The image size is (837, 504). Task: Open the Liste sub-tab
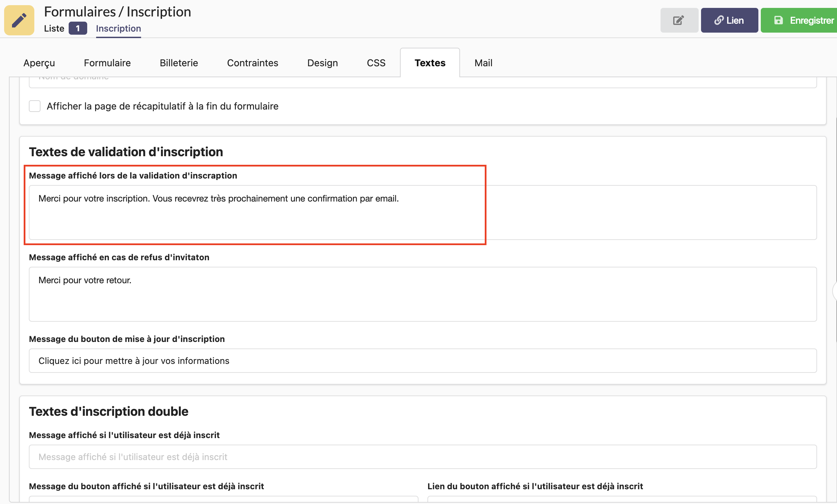tap(54, 28)
